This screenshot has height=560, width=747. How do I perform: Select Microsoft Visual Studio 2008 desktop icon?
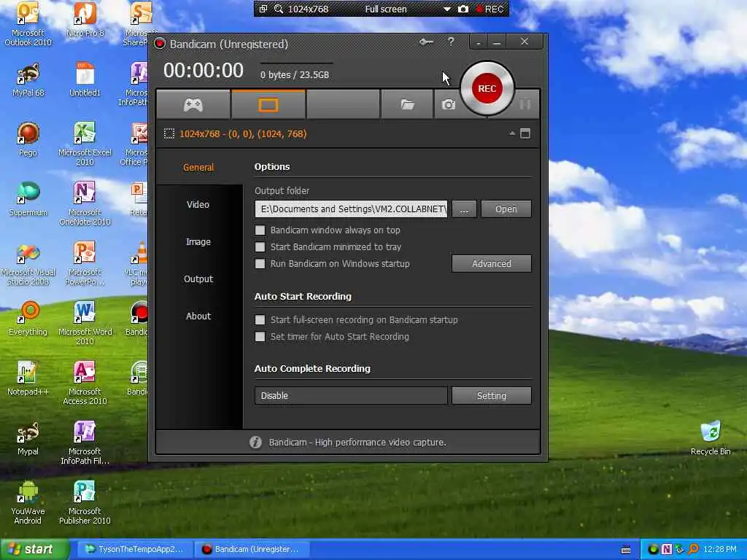[28, 263]
